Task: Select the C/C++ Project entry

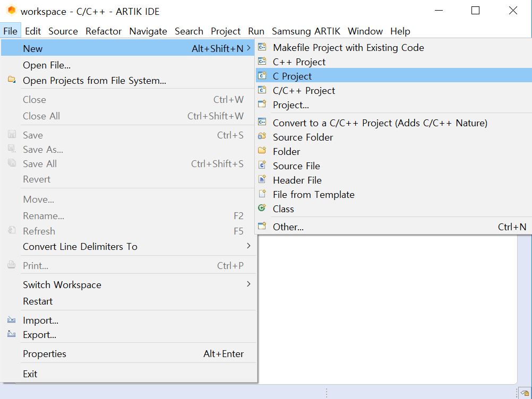Action: [x=393, y=91]
